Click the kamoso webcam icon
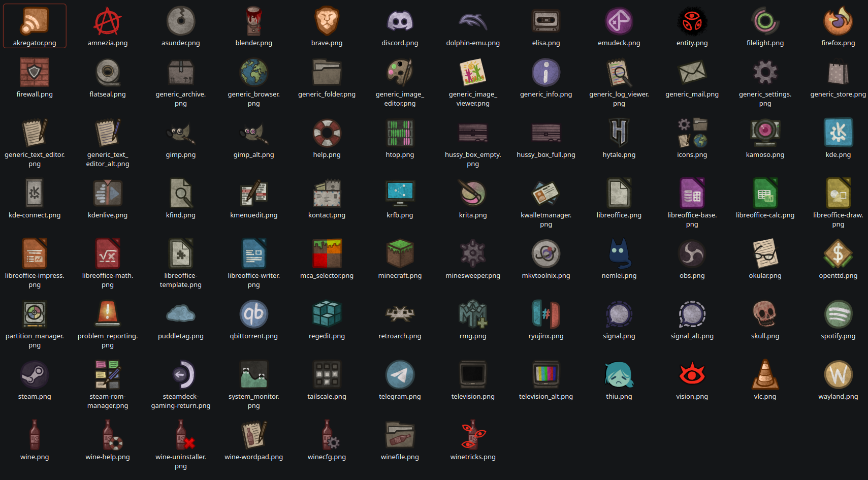The height and width of the screenshot is (480, 868). pos(765,133)
